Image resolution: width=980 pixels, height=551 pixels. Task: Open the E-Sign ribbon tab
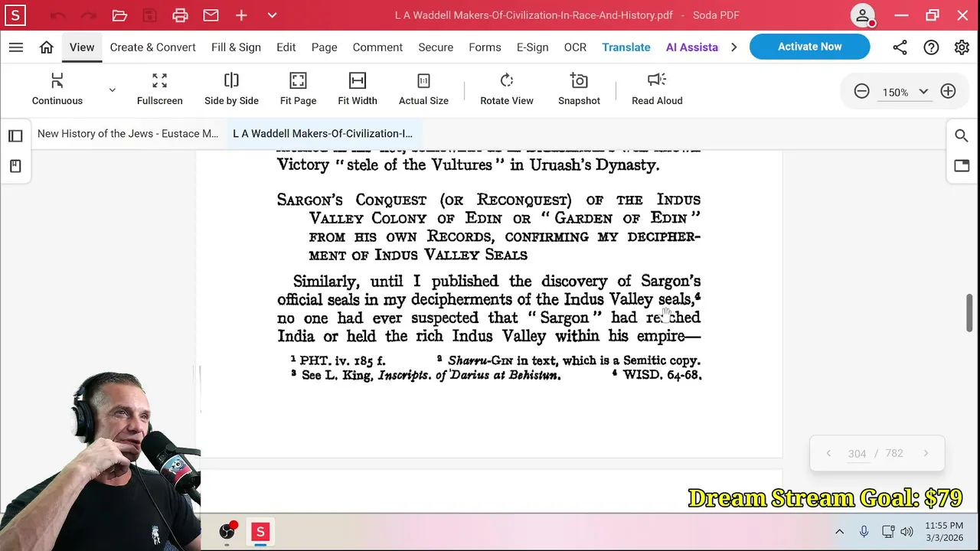point(532,47)
